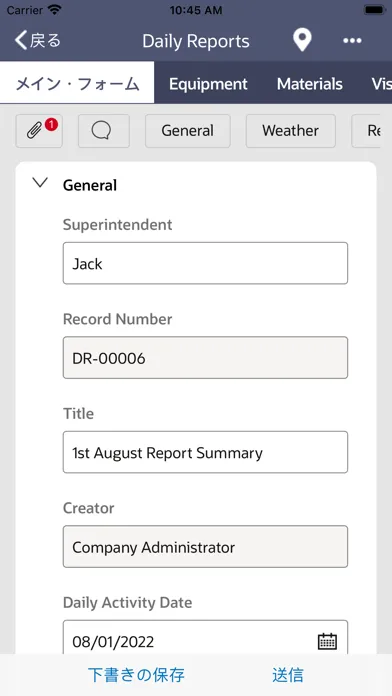Open calendar picker for Daily Activity Date
392x696 pixels.
tap(327, 641)
